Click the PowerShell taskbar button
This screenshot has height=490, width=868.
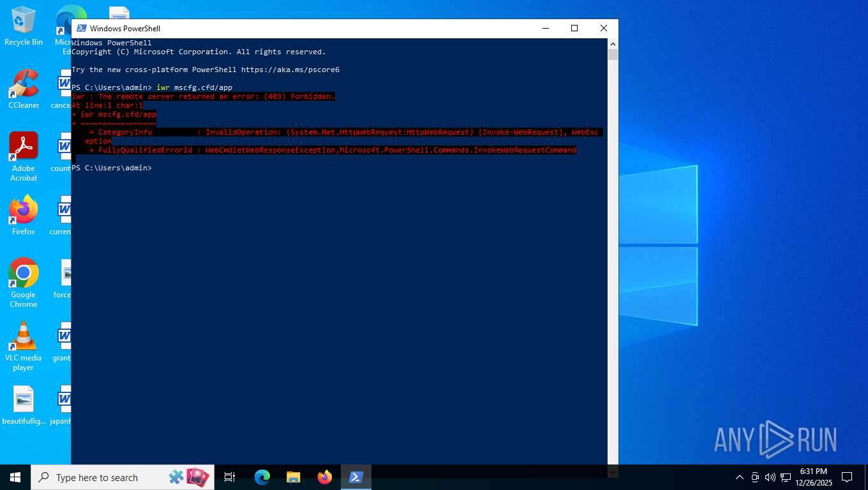[x=356, y=477]
